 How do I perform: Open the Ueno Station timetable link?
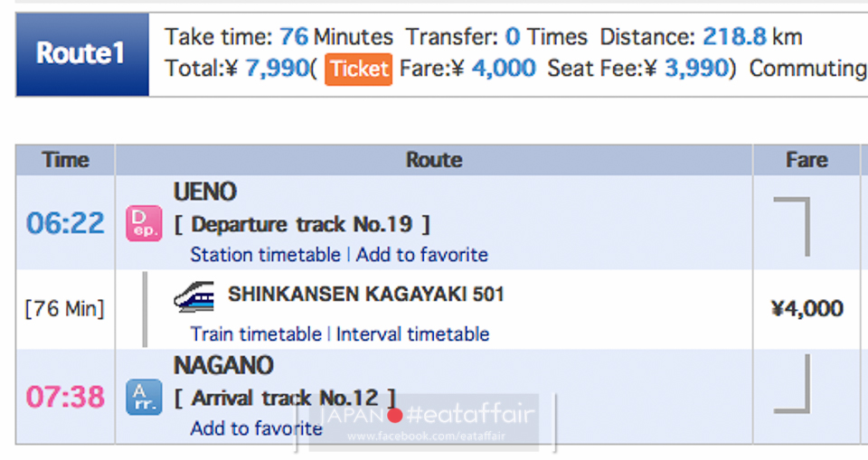265,255
